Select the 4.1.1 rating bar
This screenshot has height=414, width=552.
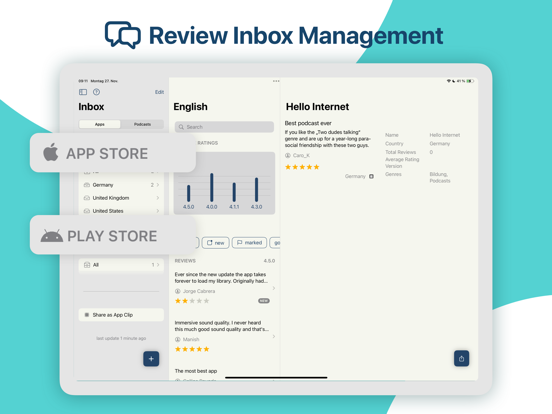point(234,192)
